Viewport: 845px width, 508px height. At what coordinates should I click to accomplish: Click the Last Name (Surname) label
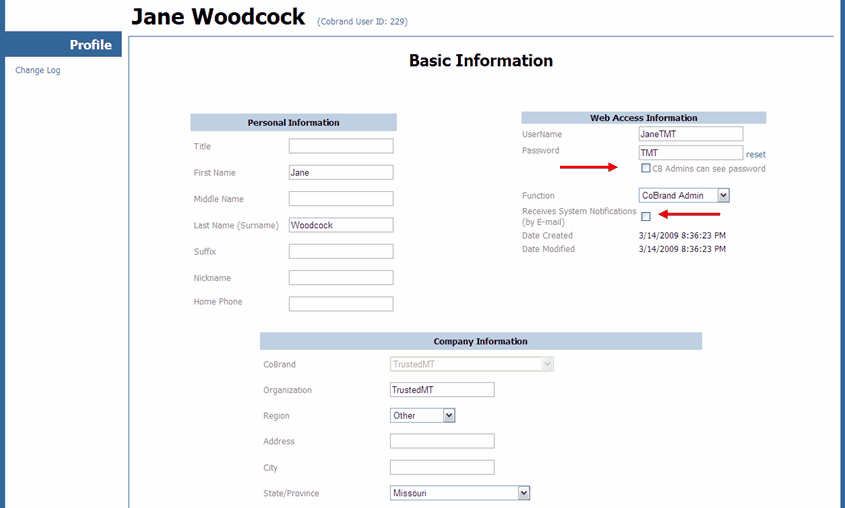click(x=236, y=225)
